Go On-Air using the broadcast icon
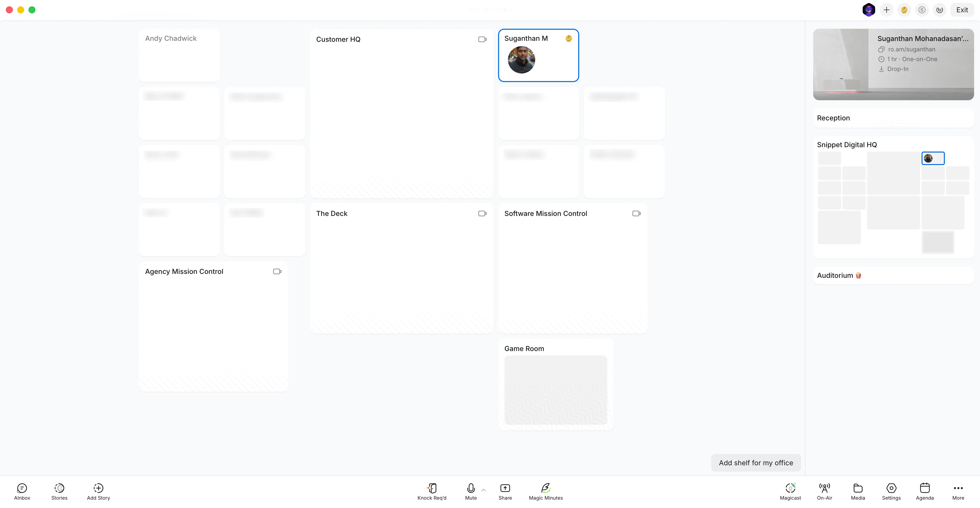The width and height of the screenshot is (980, 508). point(824,488)
